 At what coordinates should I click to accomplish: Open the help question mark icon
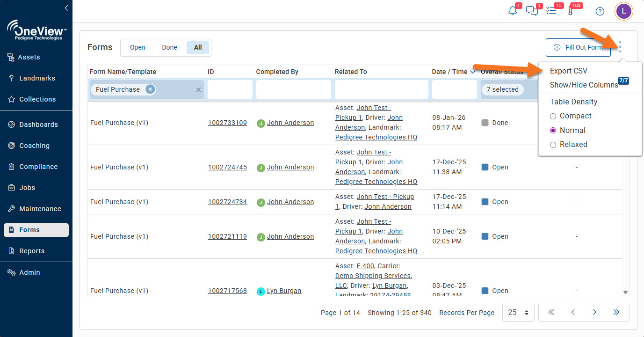[x=600, y=11]
